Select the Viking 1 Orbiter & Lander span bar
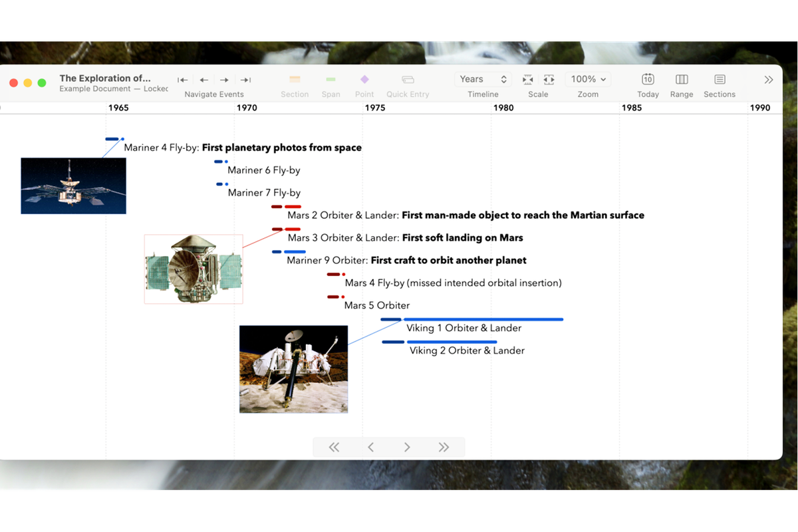The height and width of the screenshot is (532, 798). coord(483,320)
